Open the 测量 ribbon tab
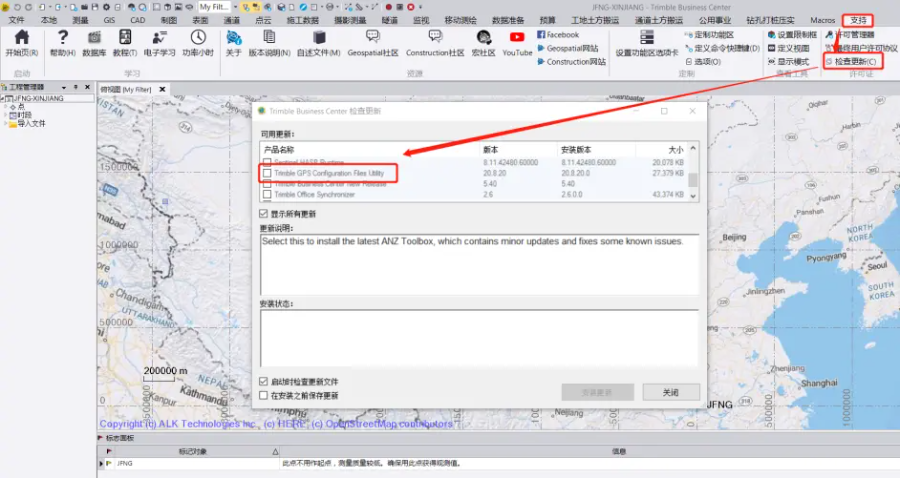The height and width of the screenshot is (478, 900). coord(80,20)
